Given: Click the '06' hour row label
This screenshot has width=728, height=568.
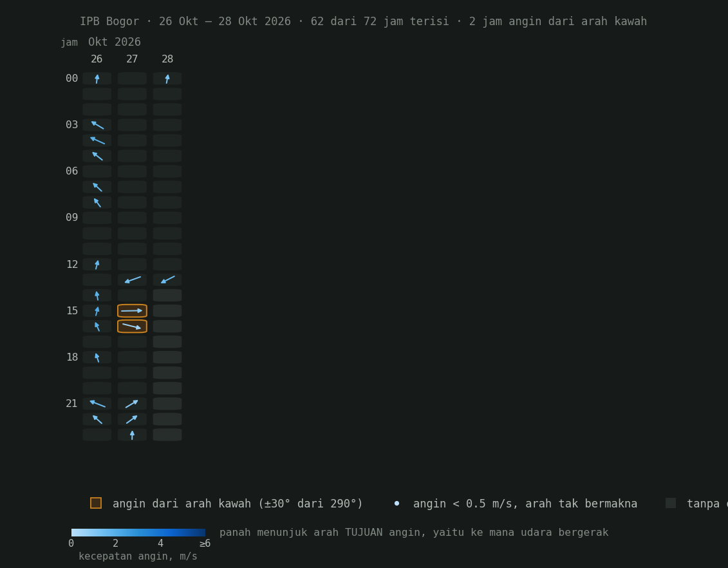Looking at the screenshot, I should tap(72, 171).
